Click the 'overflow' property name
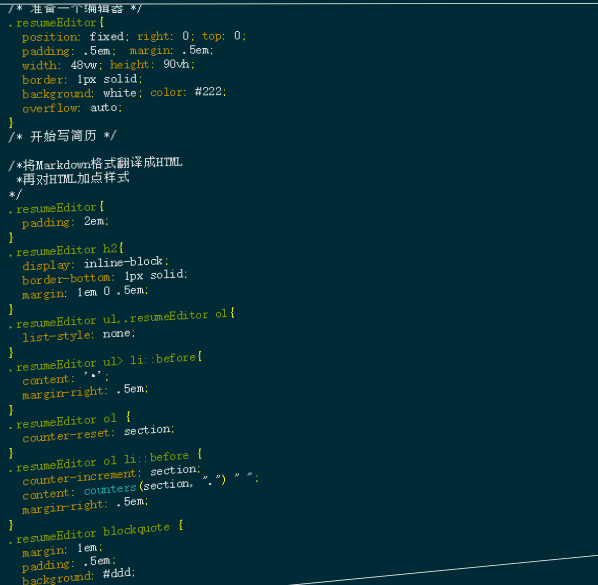 pos(49,109)
